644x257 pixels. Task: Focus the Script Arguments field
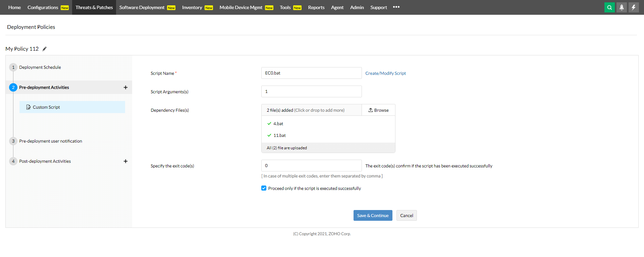311,92
